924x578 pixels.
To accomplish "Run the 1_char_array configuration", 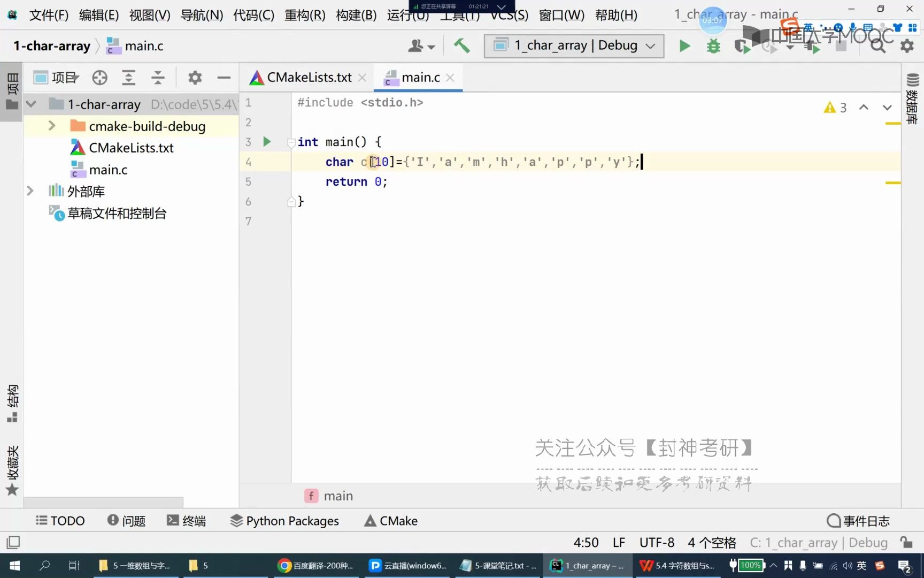I will pos(684,46).
